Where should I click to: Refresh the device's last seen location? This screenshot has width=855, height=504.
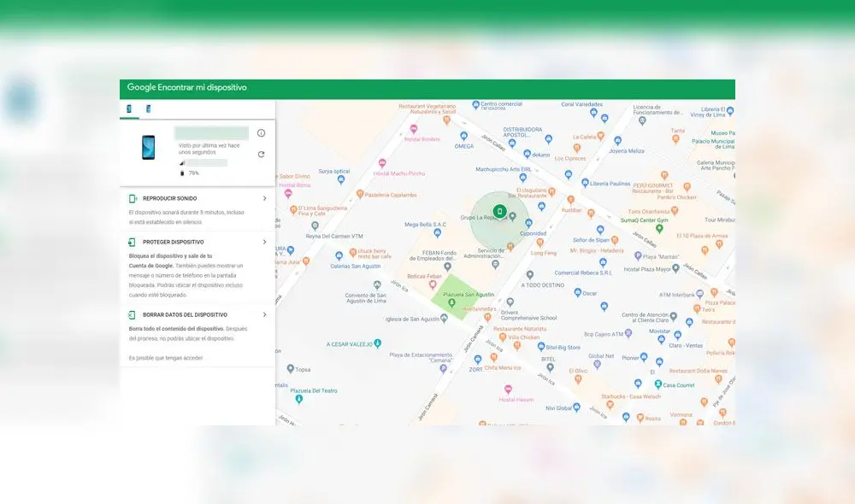pos(261,155)
